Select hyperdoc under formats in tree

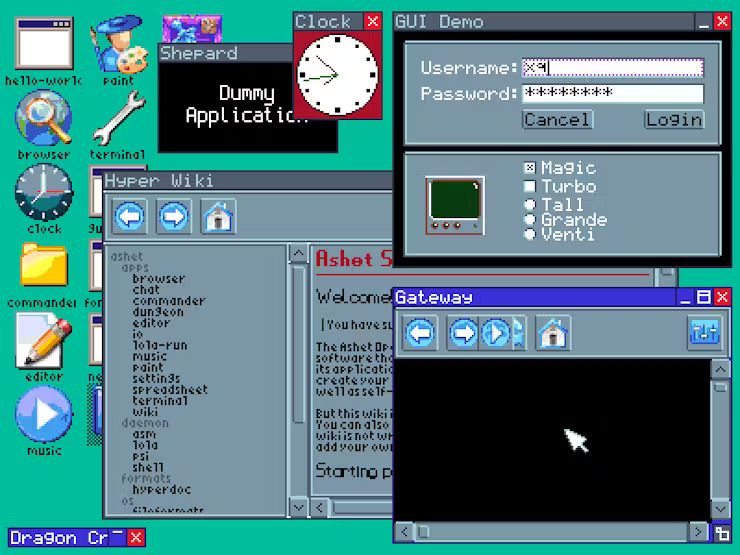[x=164, y=489]
